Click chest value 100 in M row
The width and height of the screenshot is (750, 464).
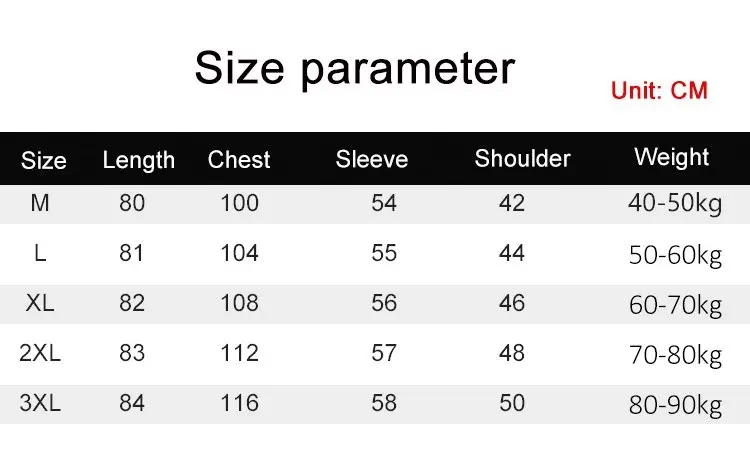point(239,204)
